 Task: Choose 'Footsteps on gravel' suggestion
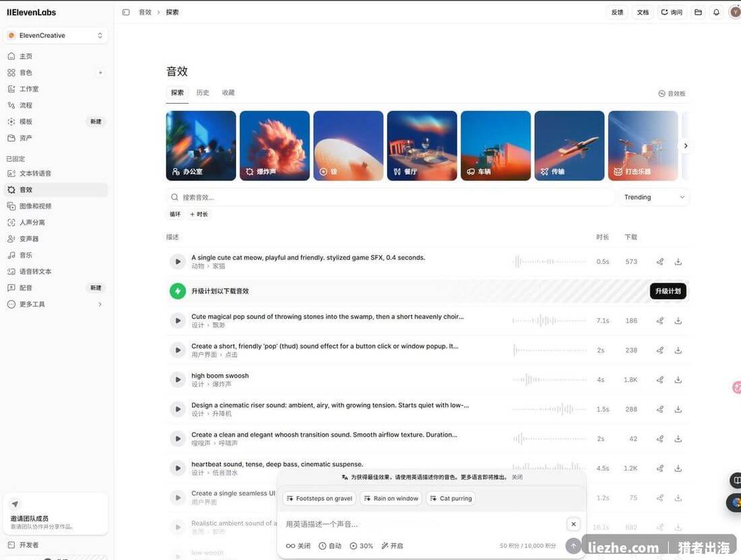[x=319, y=498]
